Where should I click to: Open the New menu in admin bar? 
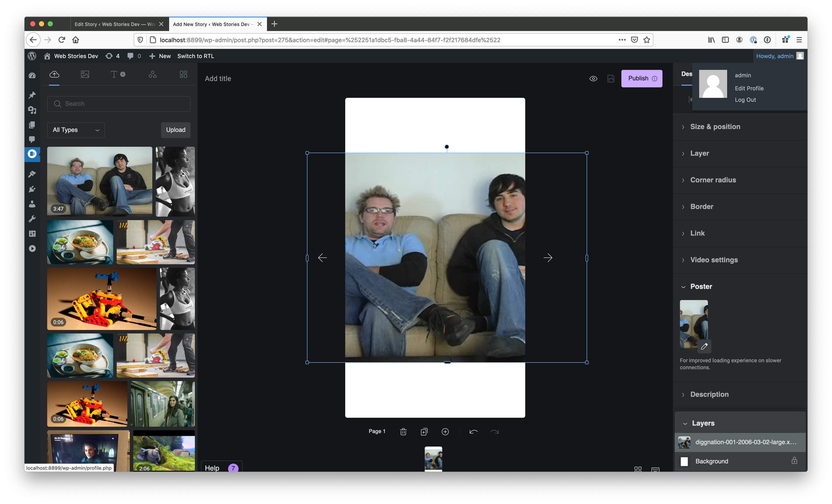click(x=160, y=56)
